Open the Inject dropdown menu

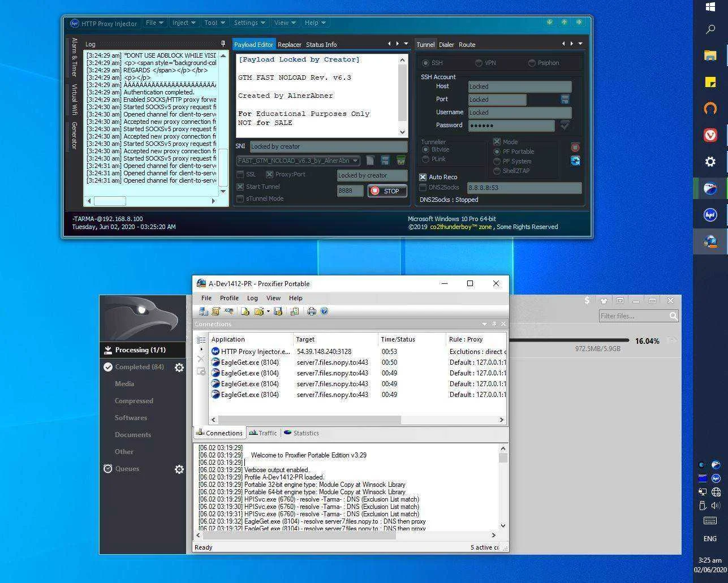(x=184, y=23)
